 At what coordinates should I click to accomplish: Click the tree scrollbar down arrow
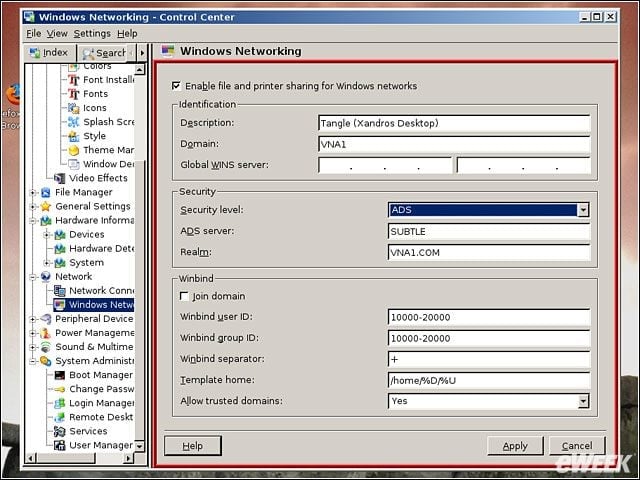[140, 446]
